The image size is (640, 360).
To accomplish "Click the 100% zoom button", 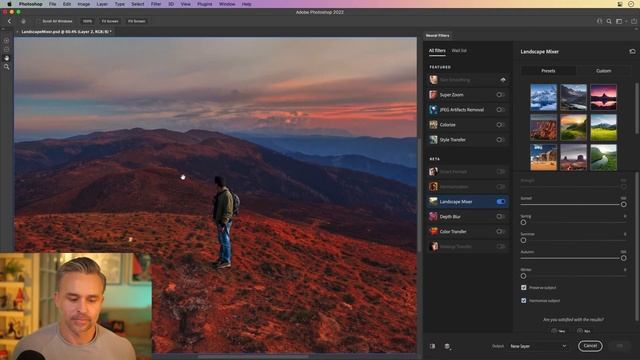I will coord(87,21).
